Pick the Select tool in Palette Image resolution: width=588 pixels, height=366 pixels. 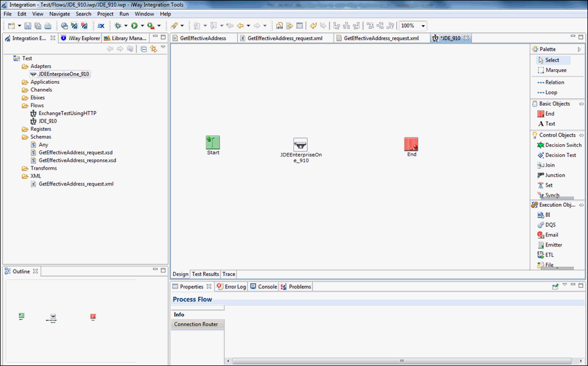[552, 60]
